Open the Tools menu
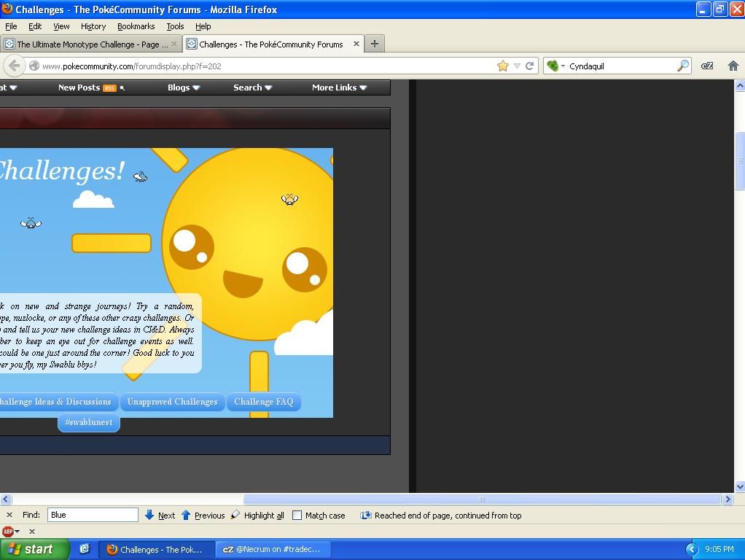The width and height of the screenshot is (745, 560). tap(175, 26)
